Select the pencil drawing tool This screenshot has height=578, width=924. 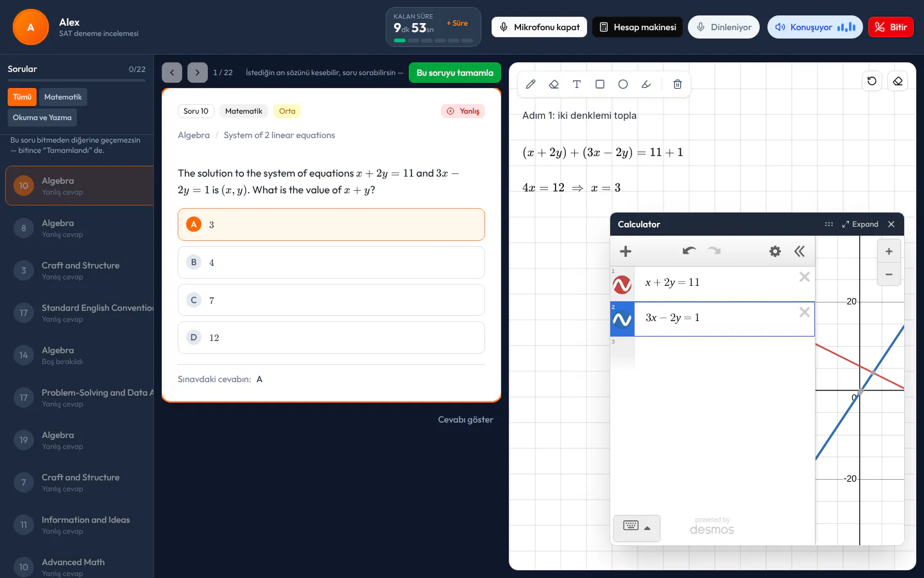click(x=531, y=84)
